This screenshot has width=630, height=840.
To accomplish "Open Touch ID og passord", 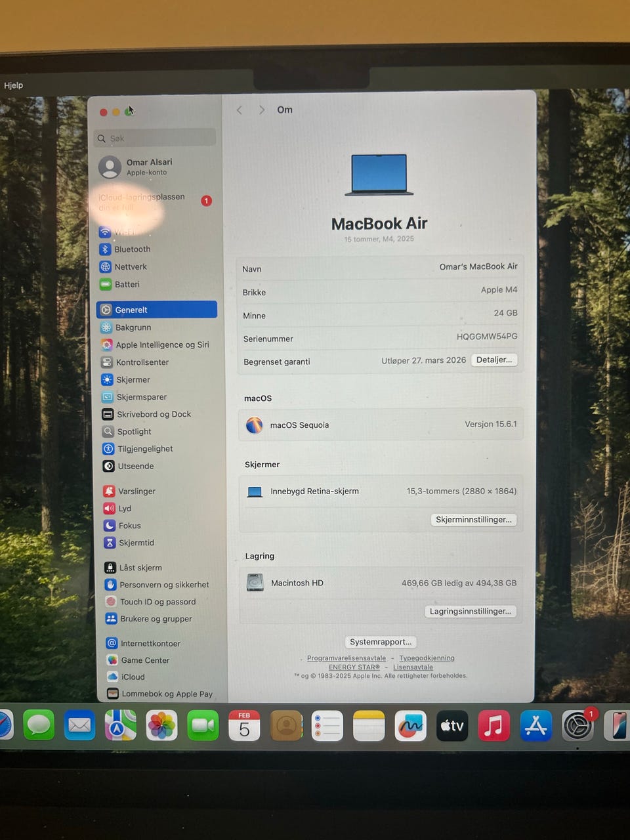I will tap(150, 602).
